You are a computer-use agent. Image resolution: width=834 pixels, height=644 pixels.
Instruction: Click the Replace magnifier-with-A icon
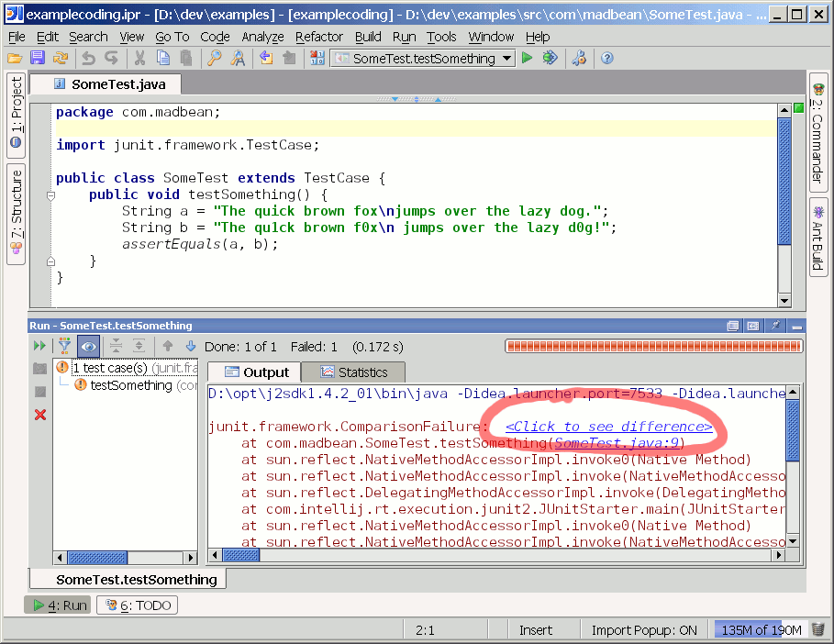238,58
